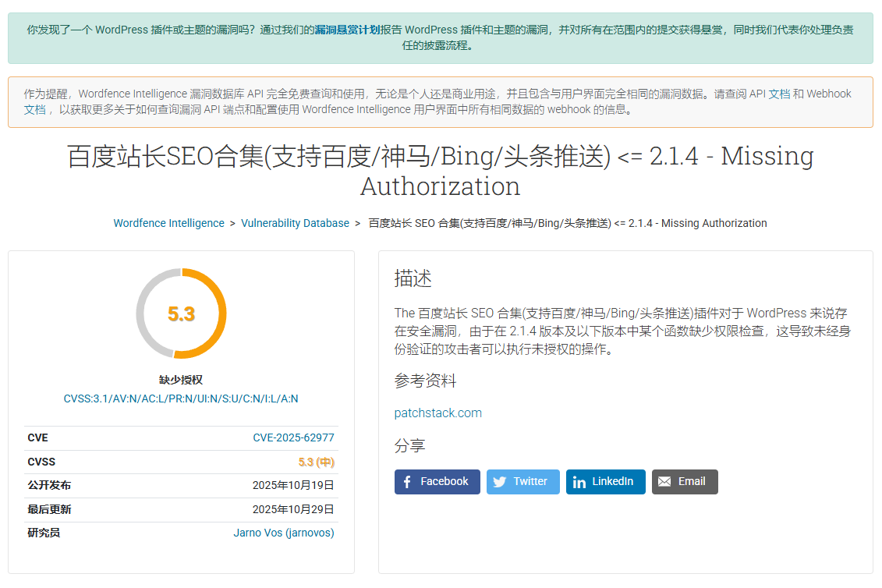882x588 pixels.
Task: Open CVE-2025-62977 link
Action: coord(294,437)
